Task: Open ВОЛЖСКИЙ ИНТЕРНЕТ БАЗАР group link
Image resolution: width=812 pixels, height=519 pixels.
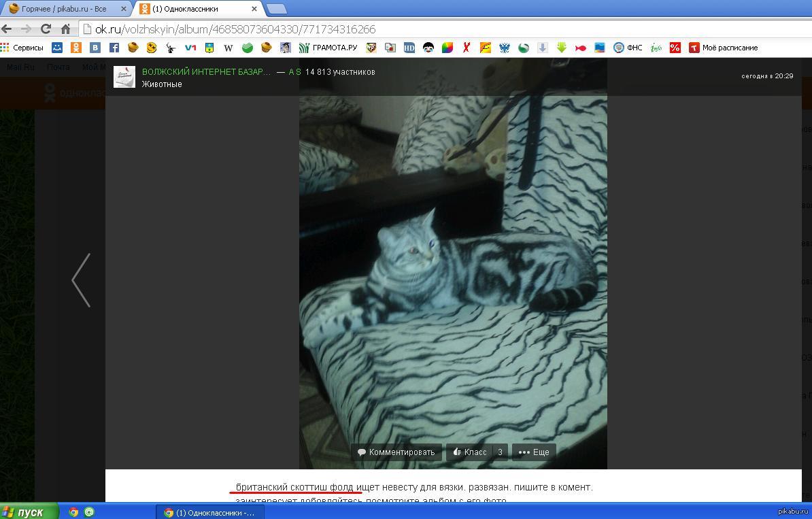Action: tap(206, 71)
